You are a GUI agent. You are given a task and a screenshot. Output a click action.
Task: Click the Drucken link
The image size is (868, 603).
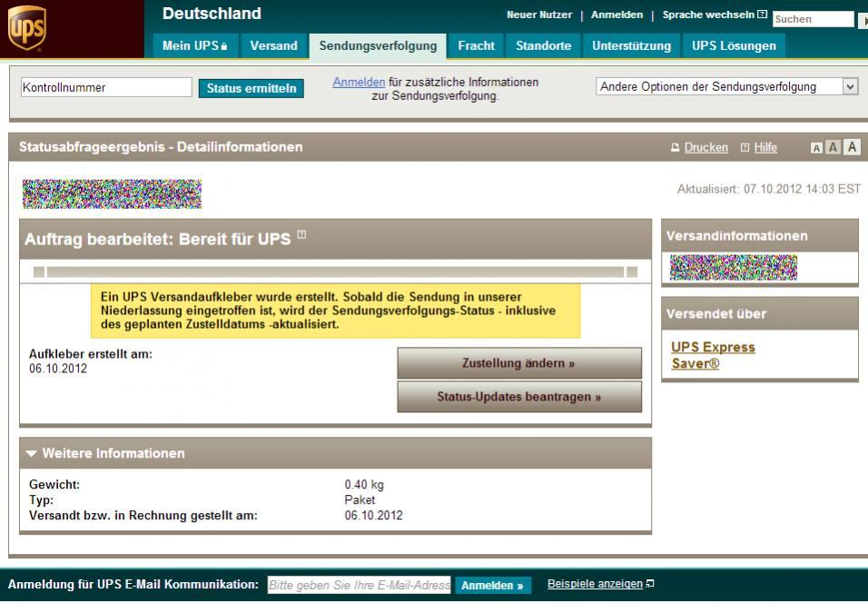coord(705,148)
